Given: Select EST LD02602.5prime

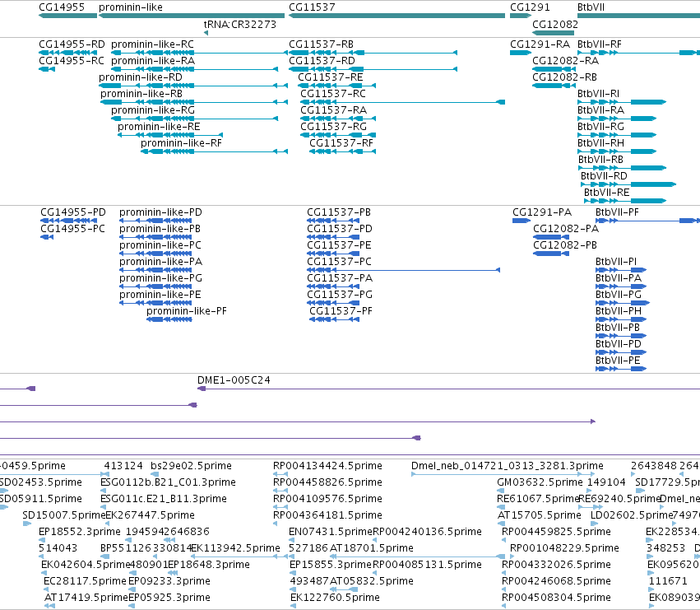Looking at the screenshot, I should click(631, 515).
